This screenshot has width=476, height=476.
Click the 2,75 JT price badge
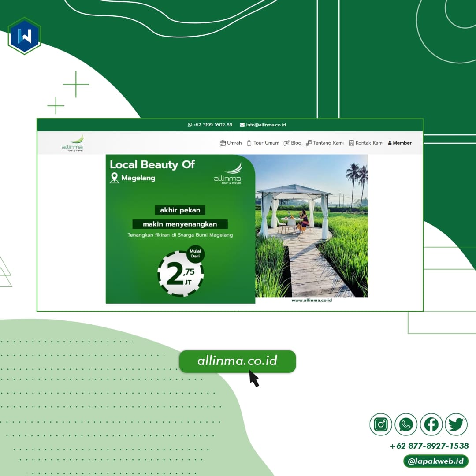(x=181, y=273)
